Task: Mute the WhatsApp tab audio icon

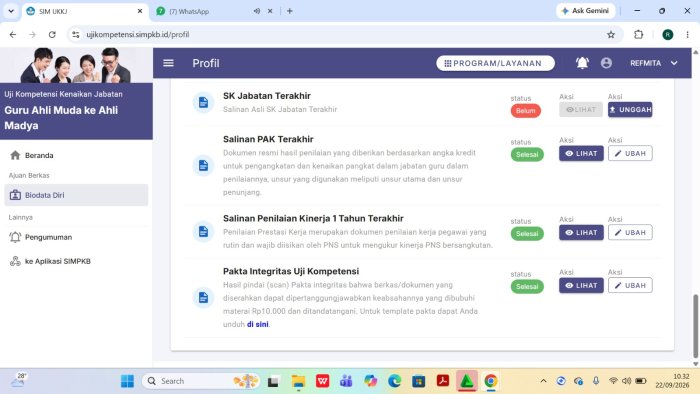Action: [x=257, y=11]
